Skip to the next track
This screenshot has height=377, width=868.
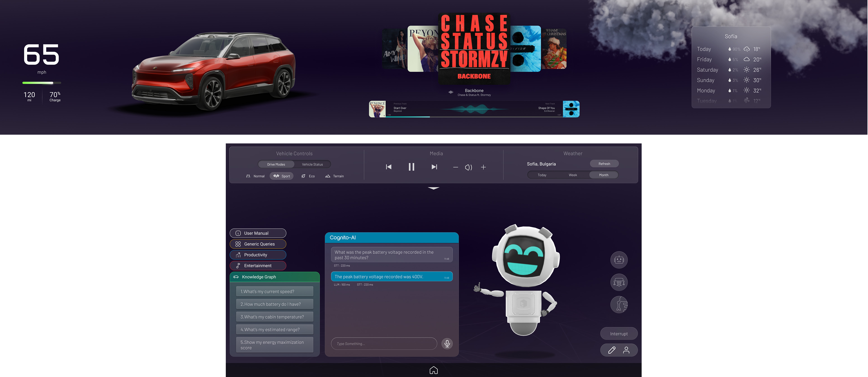click(x=434, y=167)
